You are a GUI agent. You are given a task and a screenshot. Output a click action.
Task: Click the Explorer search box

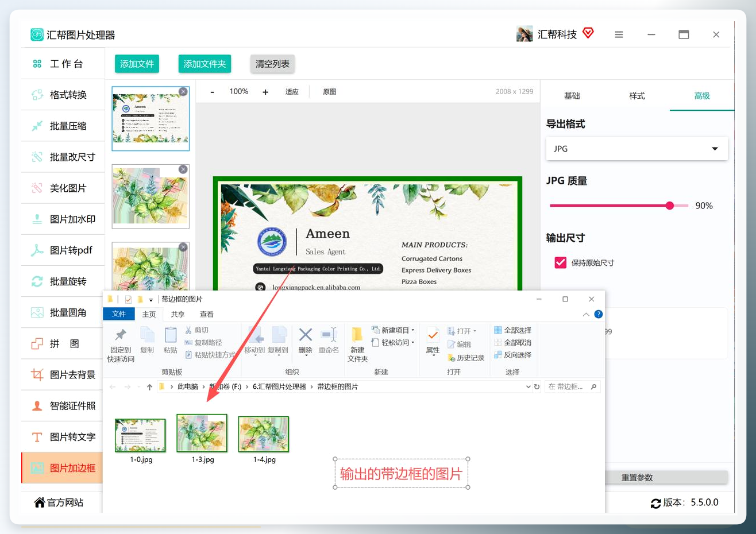(572, 387)
